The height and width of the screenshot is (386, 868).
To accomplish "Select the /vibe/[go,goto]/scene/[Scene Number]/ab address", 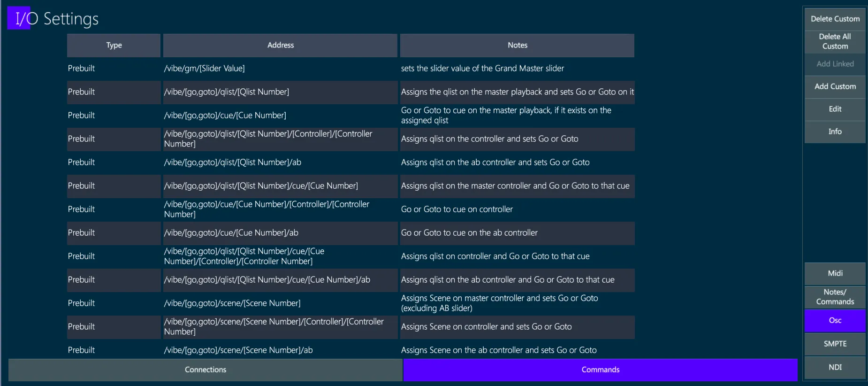I will pos(238,350).
